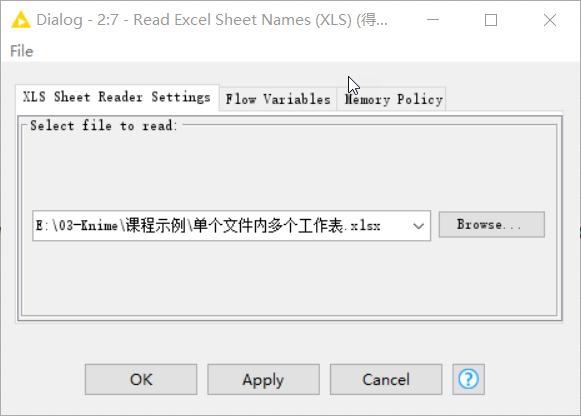Switch to the Flow Variables tab
The width and height of the screenshot is (581, 416).
point(278,99)
